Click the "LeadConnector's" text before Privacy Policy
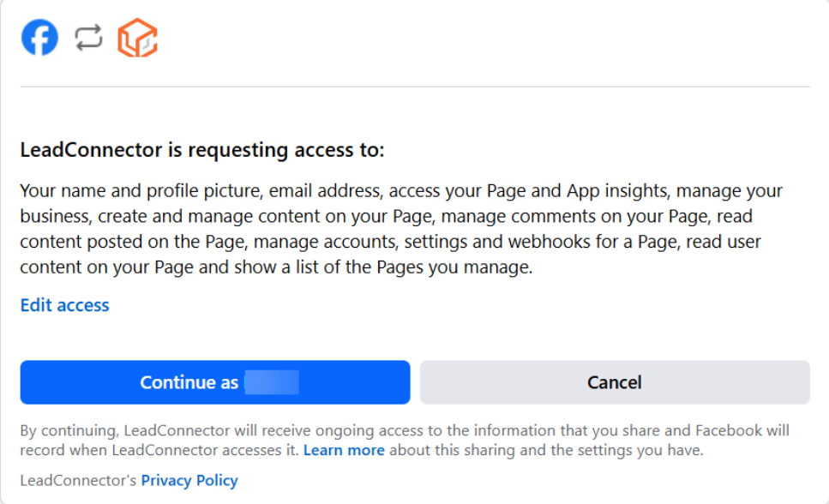The width and height of the screenshot is (829, 504). tap(79, 481)
